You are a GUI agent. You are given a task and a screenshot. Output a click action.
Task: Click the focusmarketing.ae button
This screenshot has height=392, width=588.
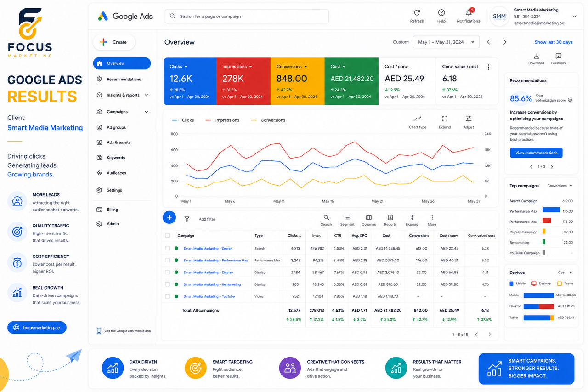37,328
